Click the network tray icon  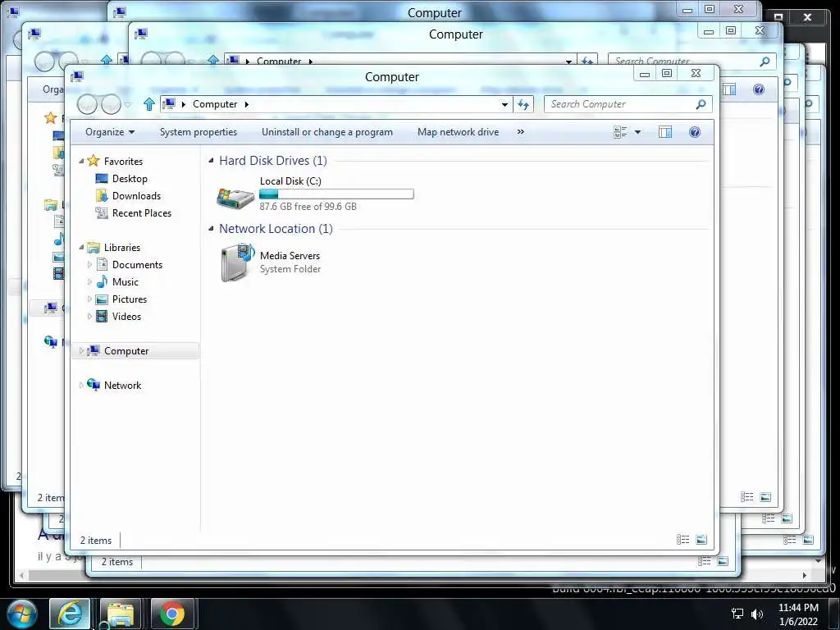pos(737,614)
